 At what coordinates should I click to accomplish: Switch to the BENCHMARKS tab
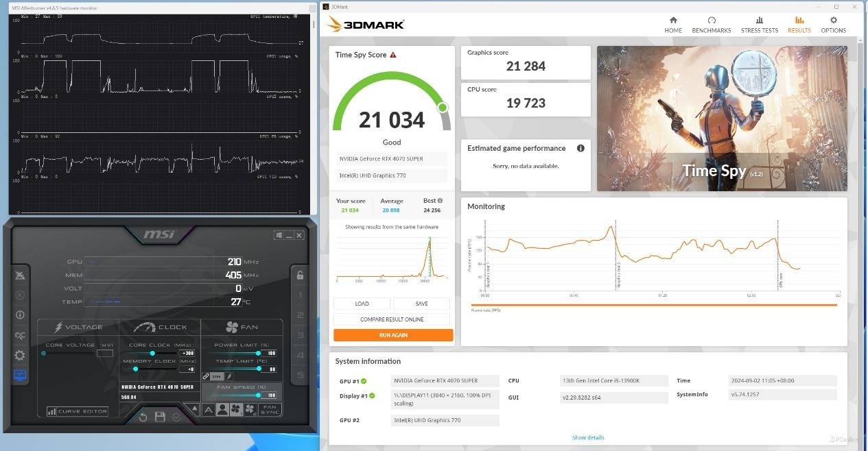(712, 25)
